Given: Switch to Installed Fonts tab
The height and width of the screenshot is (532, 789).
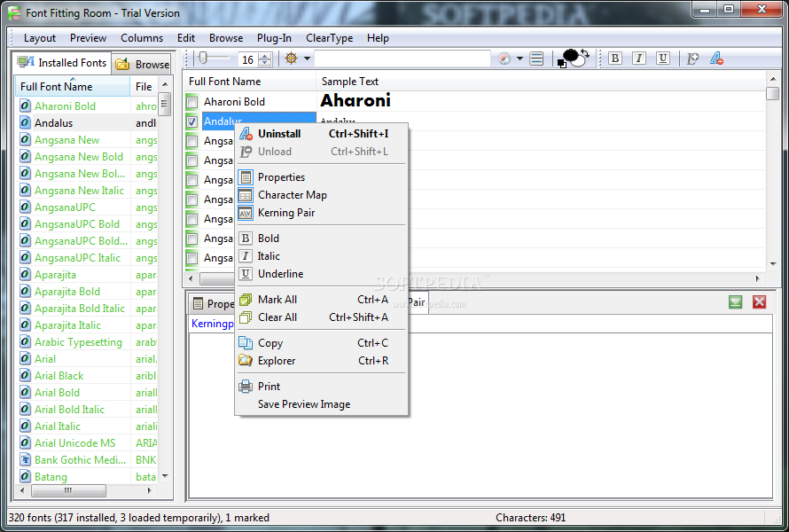Looking at the screenshot, I should click(x=62, y=63).
